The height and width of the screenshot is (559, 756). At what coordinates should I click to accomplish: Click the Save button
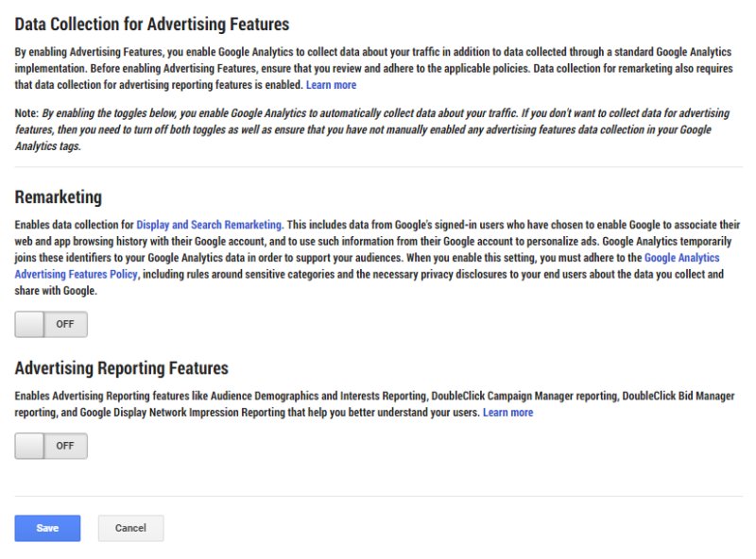pyautogui.click(x=47, y=528)
